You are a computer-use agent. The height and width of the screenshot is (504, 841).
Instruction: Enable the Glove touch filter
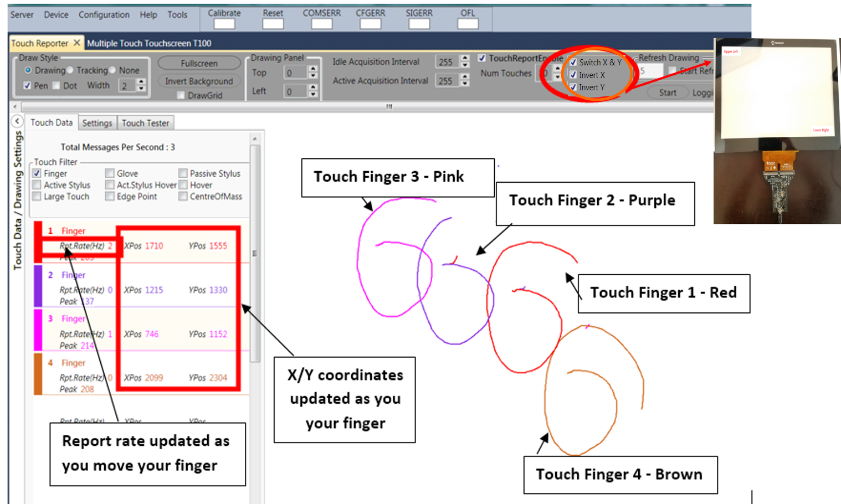click(110, 173)
